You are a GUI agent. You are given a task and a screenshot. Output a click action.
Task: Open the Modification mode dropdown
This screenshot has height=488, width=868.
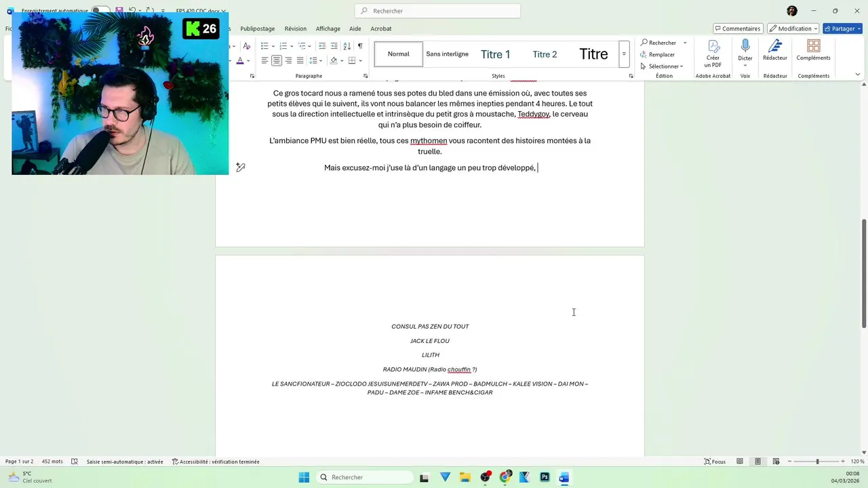click(793, 28)
